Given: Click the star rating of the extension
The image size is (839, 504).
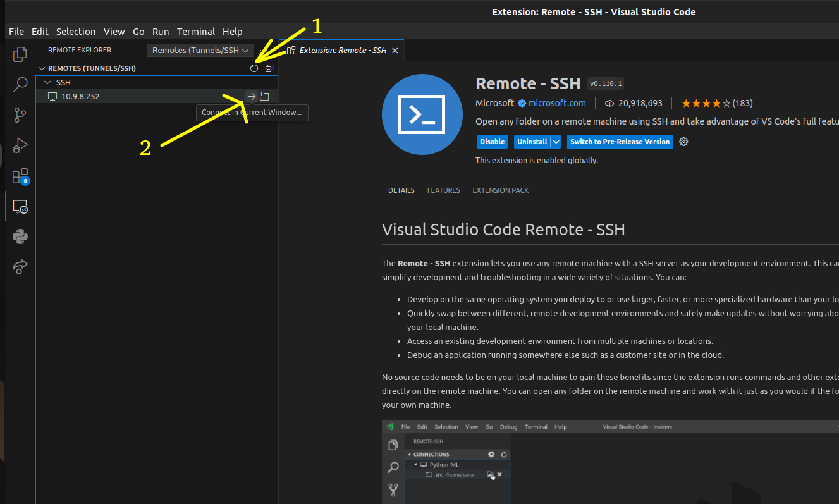Looking at the screenshot, I should tap(706, 103).
